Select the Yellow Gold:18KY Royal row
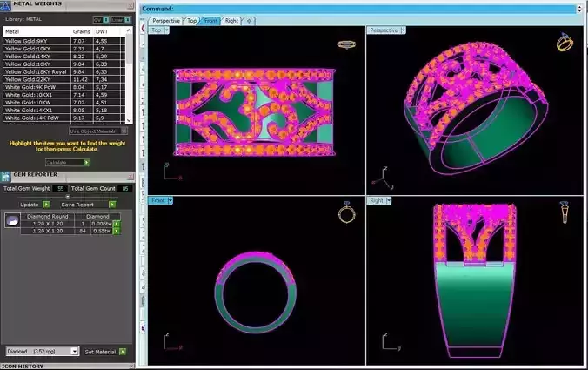The height and width of the screenshot is (370, 588). click(x=63, y=71)
